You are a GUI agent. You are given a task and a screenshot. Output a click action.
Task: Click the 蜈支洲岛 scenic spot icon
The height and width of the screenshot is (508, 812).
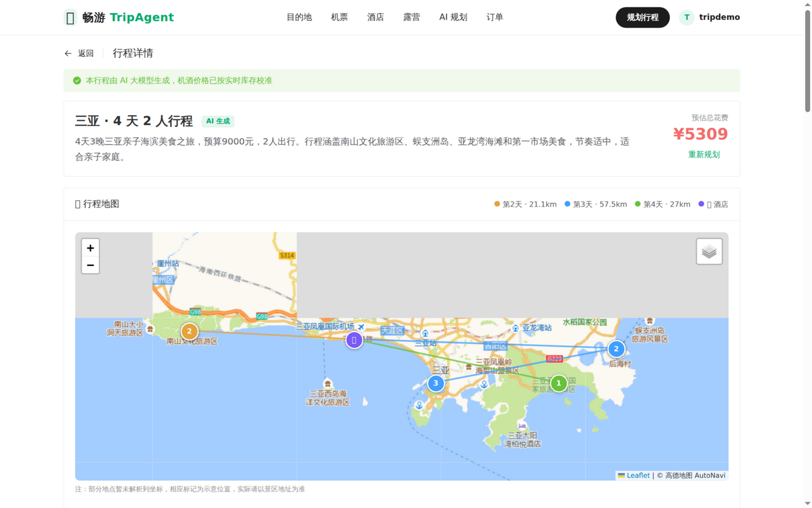click(x=650, y=321)
